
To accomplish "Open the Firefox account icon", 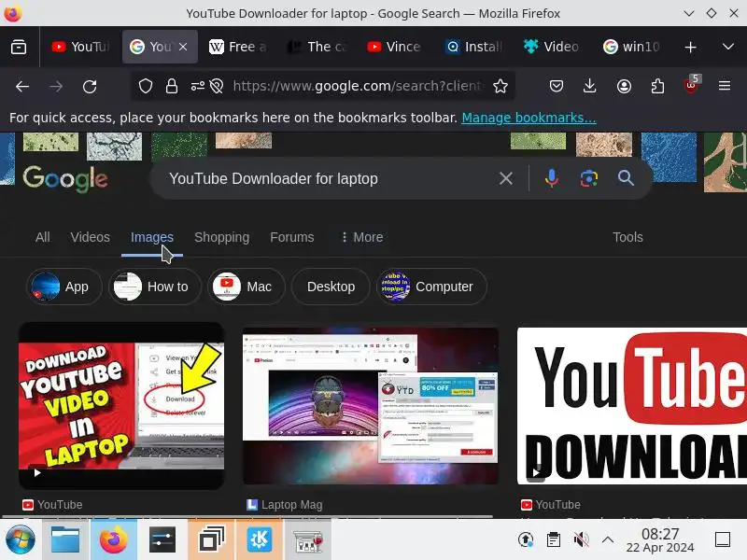I will click(x=624, y=86).
